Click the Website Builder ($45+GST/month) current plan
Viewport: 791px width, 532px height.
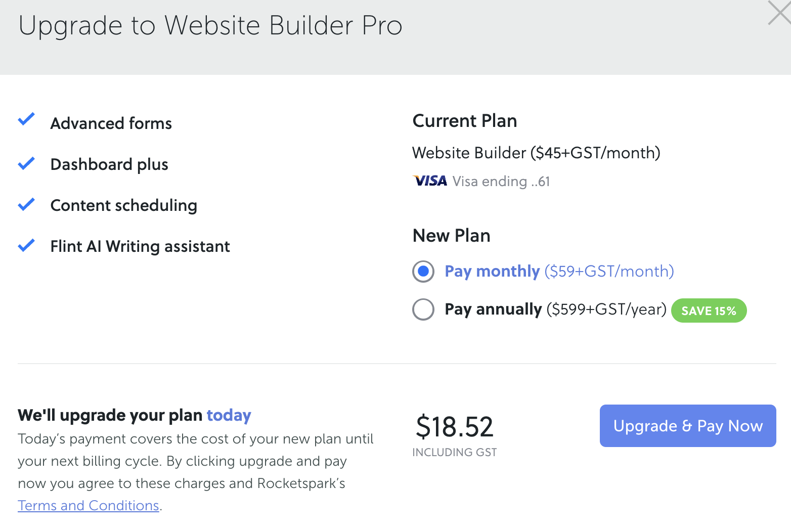536,153
